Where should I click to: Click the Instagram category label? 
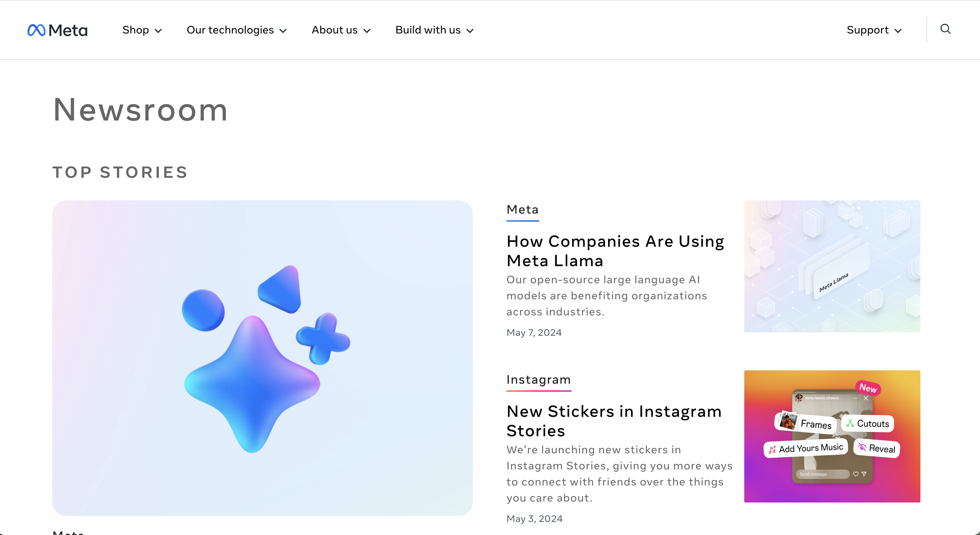[539, 380]
